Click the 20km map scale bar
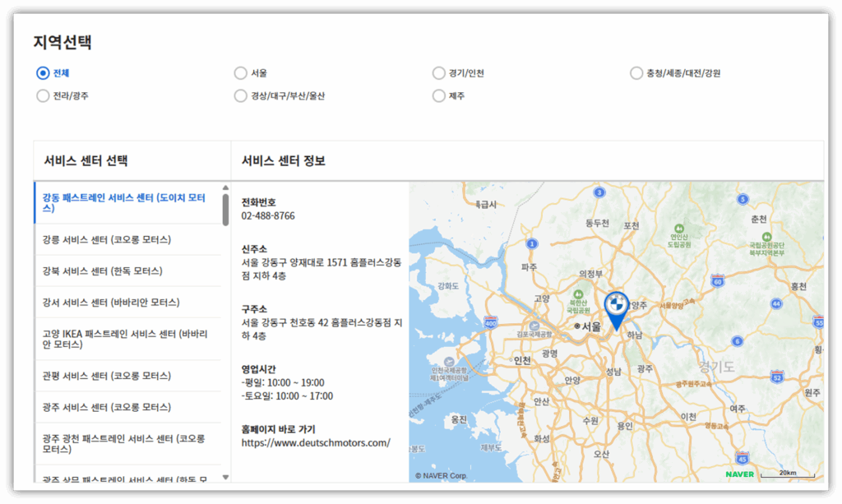Image resolution: width=842 pixels, height=504 pixels. click(x=789, y=474)
